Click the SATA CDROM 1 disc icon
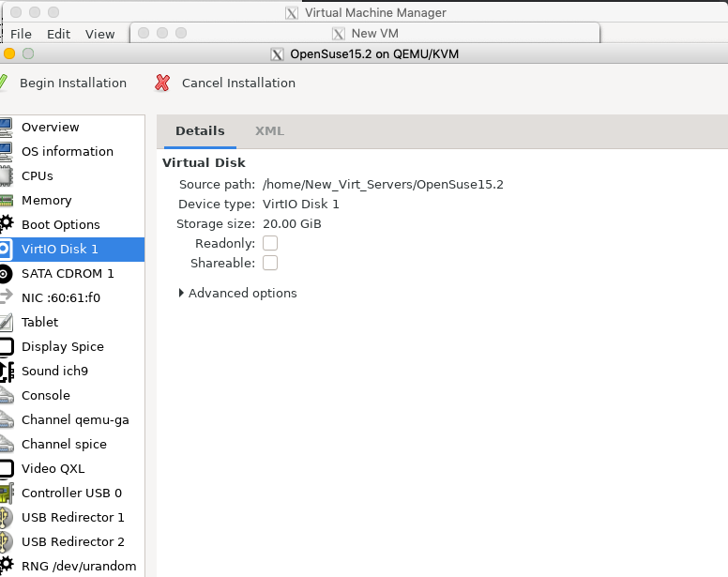 (x=6, y=274)
